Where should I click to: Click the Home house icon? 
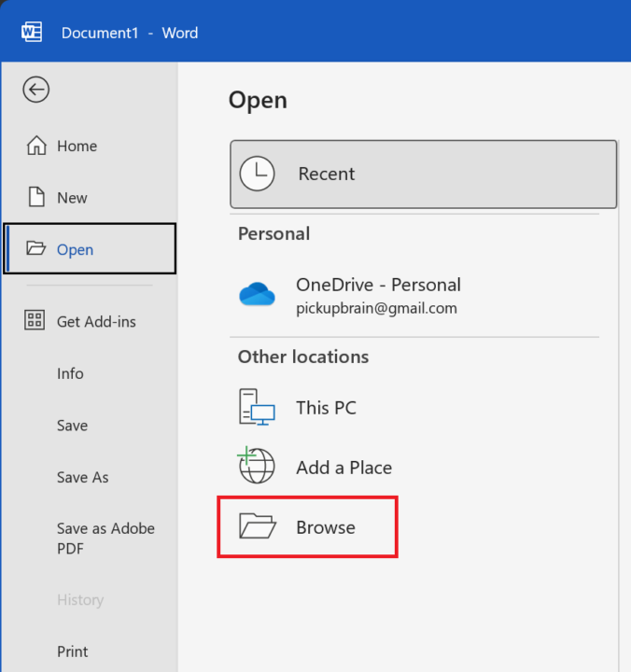pyautogui.click(x=36, y=146)
